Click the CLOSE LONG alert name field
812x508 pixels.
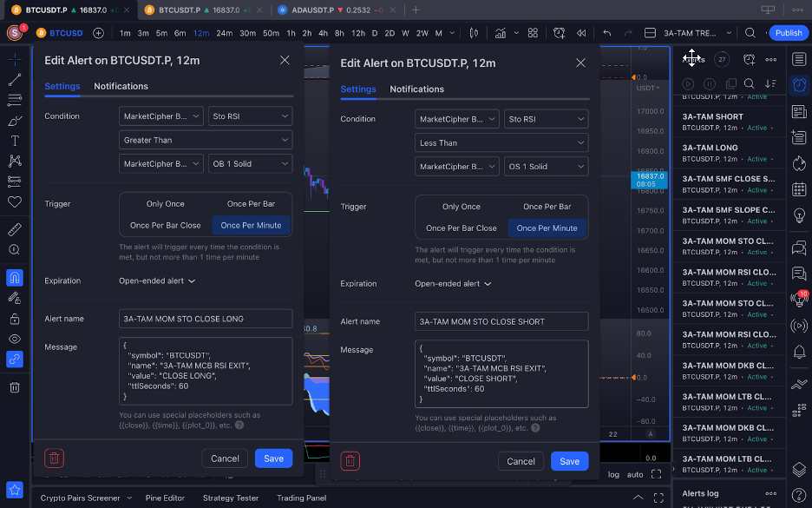pyautogui.click(x=206, y=319)
